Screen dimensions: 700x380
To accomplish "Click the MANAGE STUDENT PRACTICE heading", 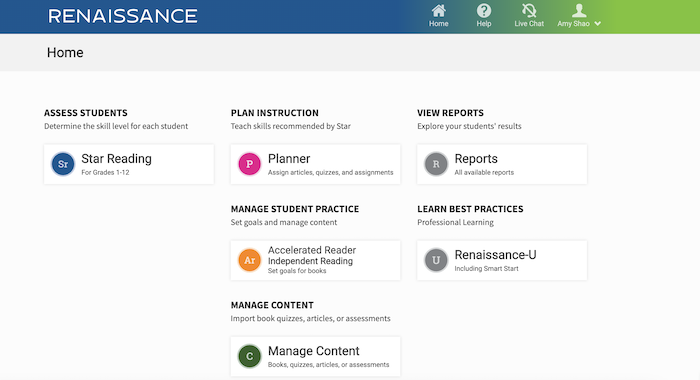I will pos(295,209).
